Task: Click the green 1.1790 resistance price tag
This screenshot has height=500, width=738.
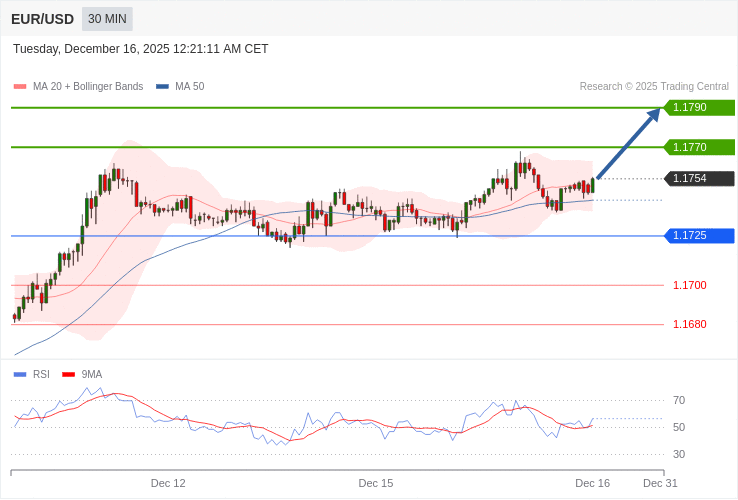Action: [699, 107]
